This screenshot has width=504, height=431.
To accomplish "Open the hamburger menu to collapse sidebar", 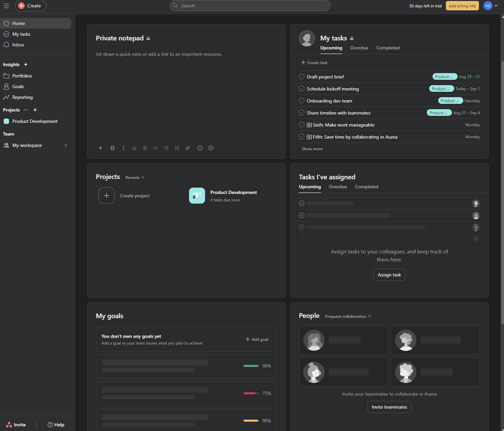I will pos(6,6).
